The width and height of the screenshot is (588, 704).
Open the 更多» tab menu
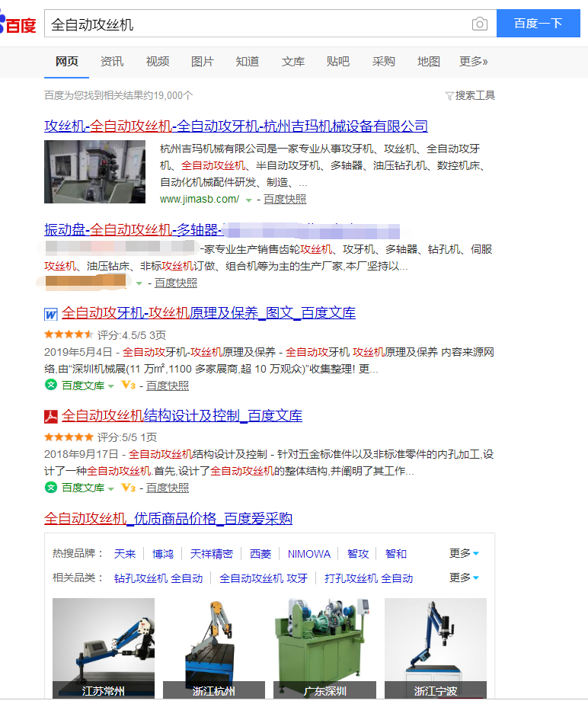pos(473,62)
